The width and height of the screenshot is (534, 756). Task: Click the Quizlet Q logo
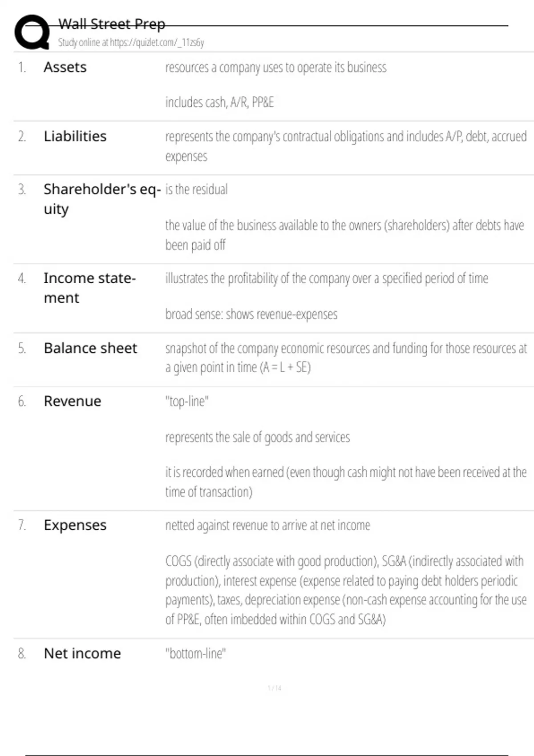tap(32, 32)
